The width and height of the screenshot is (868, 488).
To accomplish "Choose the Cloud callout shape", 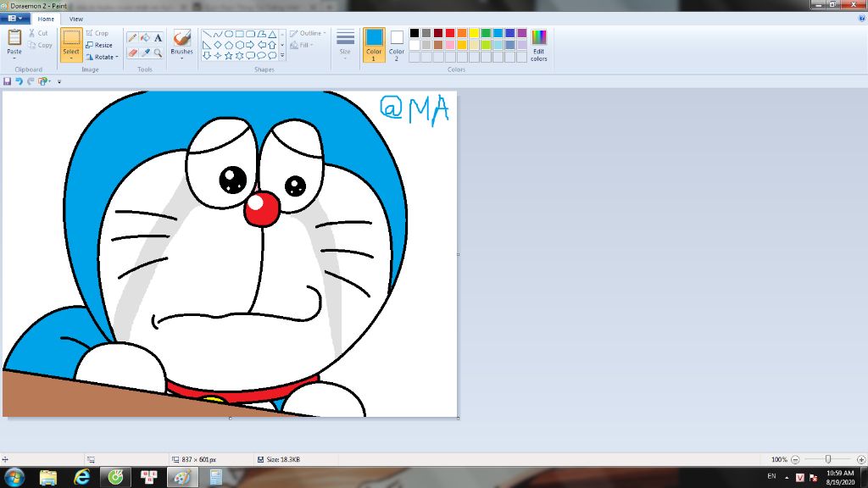I will click(x=272, y=55).
